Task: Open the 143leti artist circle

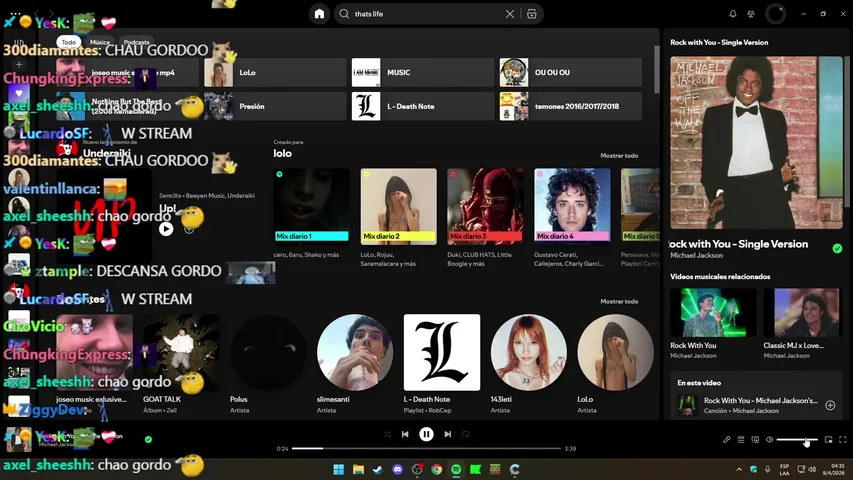Action: click(528, 352)
